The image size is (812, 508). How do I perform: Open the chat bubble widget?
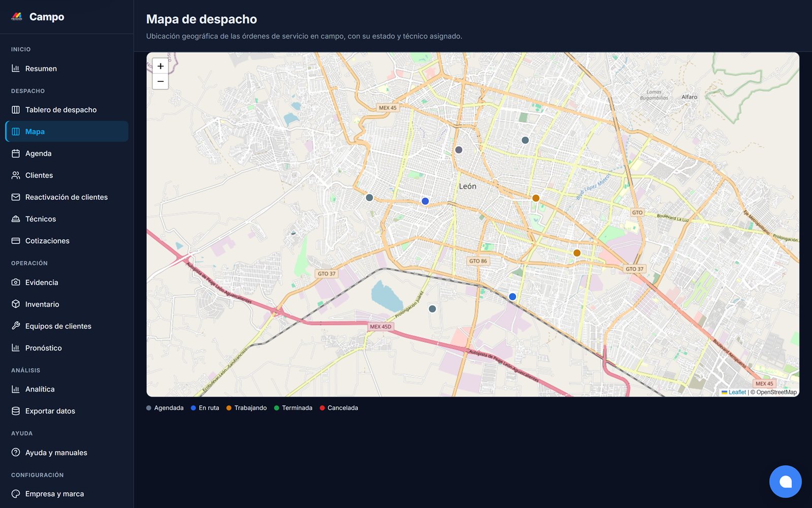point(785,482)
